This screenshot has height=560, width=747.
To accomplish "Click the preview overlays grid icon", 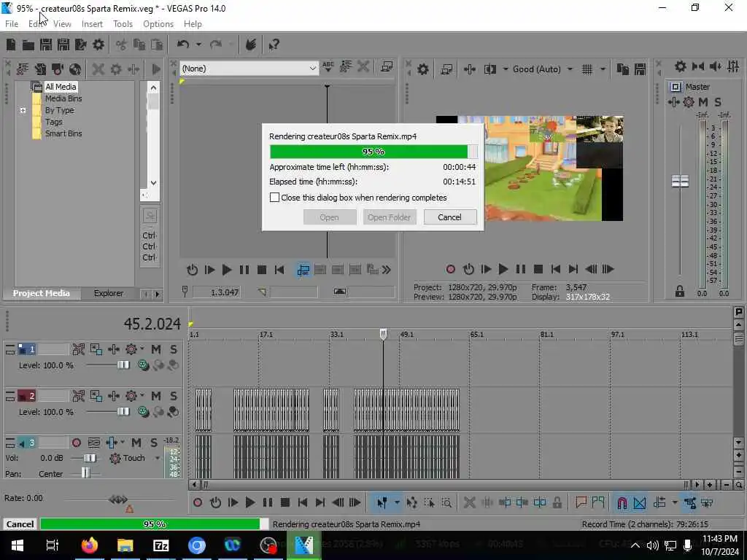I will (587, 69).
